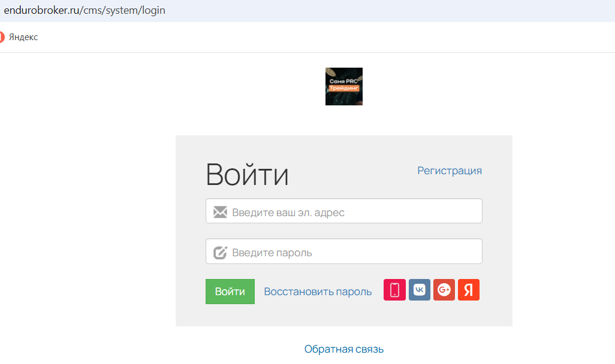Focus the 'Введите пароль' field
The height and width of the screenshot is (364, 615).
click(354, 252)
